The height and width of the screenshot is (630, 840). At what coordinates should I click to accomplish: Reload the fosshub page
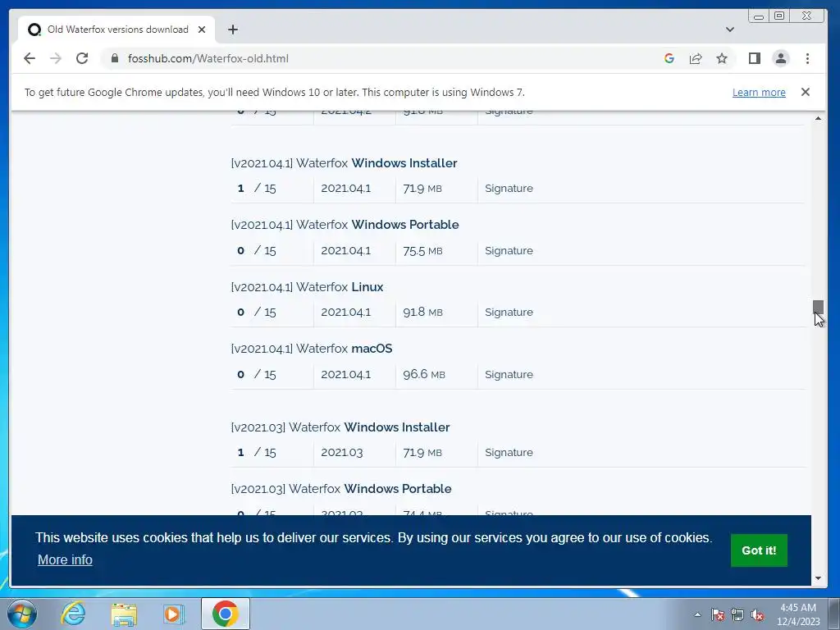82,58
